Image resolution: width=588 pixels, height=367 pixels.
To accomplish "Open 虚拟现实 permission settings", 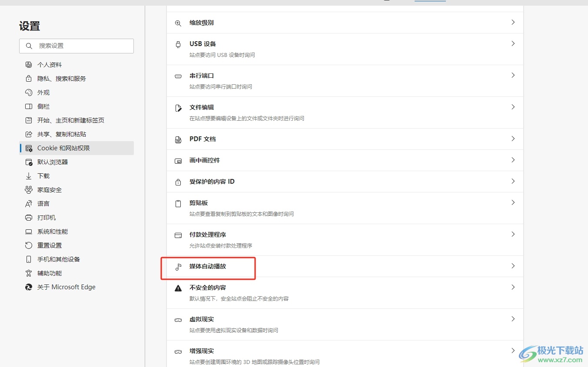I will click(x=345, y=324).
